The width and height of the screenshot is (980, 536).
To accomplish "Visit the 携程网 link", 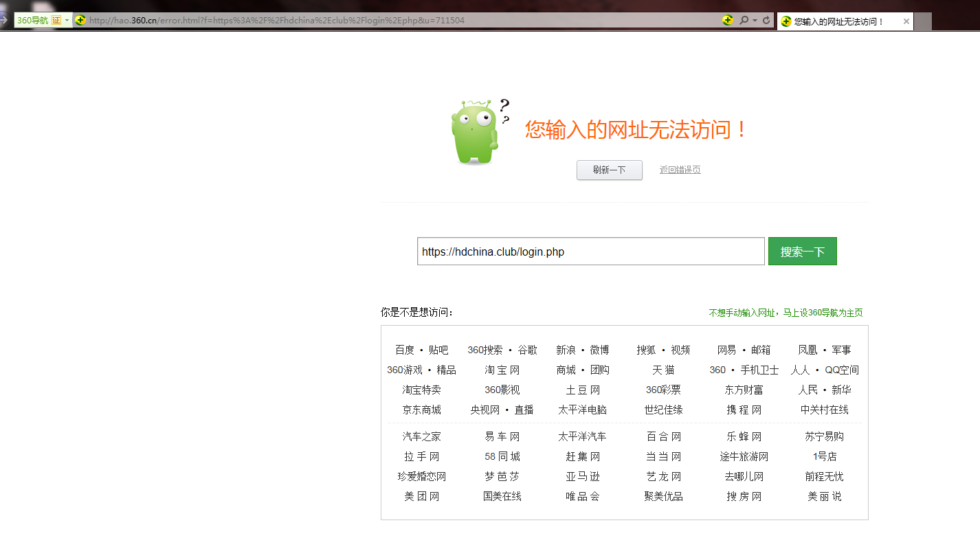I will tap(744, 410).
